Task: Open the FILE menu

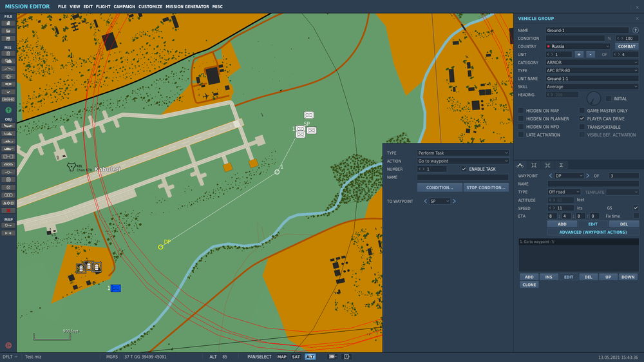Action: pyautogui.click(x=62, y=6)
